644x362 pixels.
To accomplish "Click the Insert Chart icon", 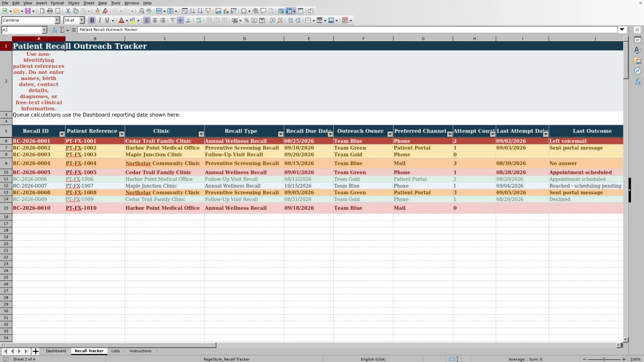I will [x=226, y=11].
